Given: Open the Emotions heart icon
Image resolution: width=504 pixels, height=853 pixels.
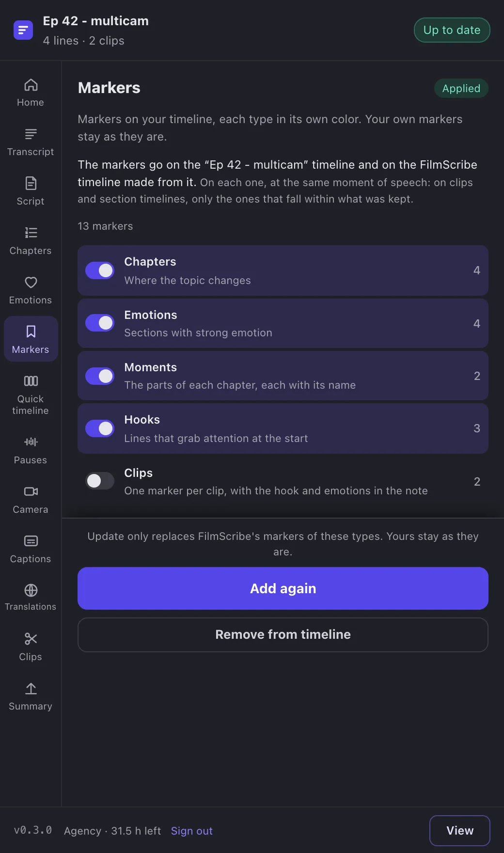Looking at the screenshot, I should [x=31, y=283].
